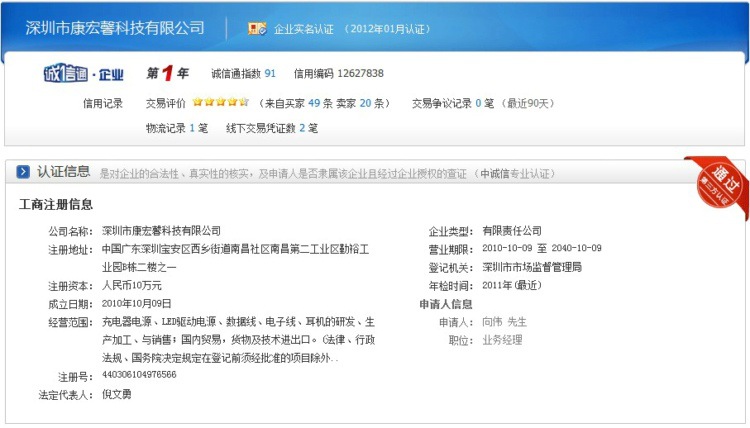The height and width of the screenshot is (428, 750).
Task: Click the 公司名称 value 深圳市康宏馨科技有限公司
Action: [161, 230]
